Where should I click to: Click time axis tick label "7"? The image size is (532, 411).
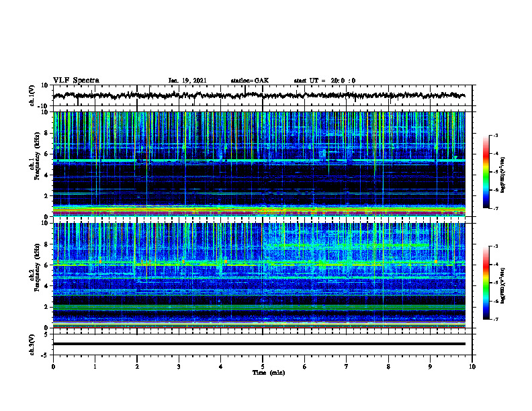(x=347, y=367)
